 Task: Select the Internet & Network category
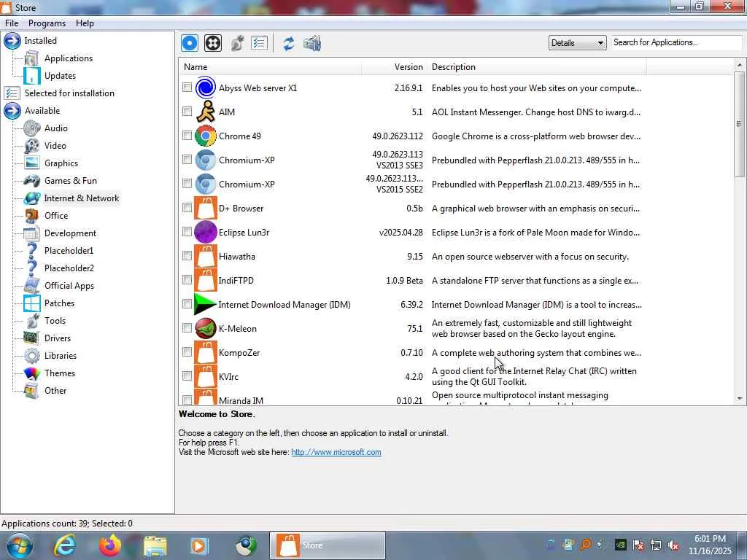click(82, 198)
